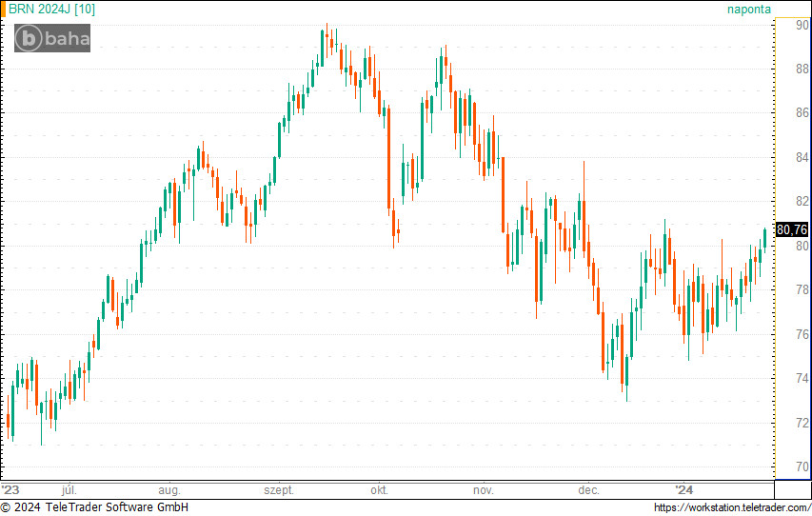Click the 80,76 current price tag
Screen dimensions: 812x516
[792, 229]
